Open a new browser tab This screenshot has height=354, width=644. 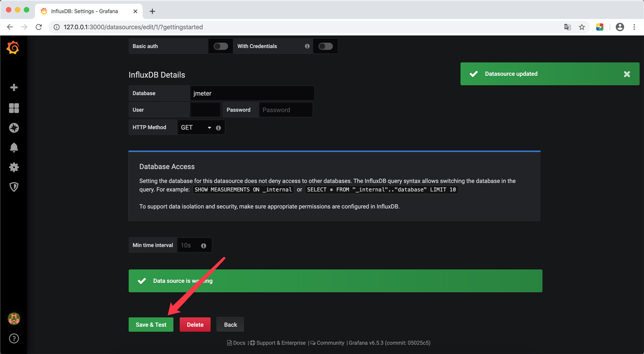[152, 11]
